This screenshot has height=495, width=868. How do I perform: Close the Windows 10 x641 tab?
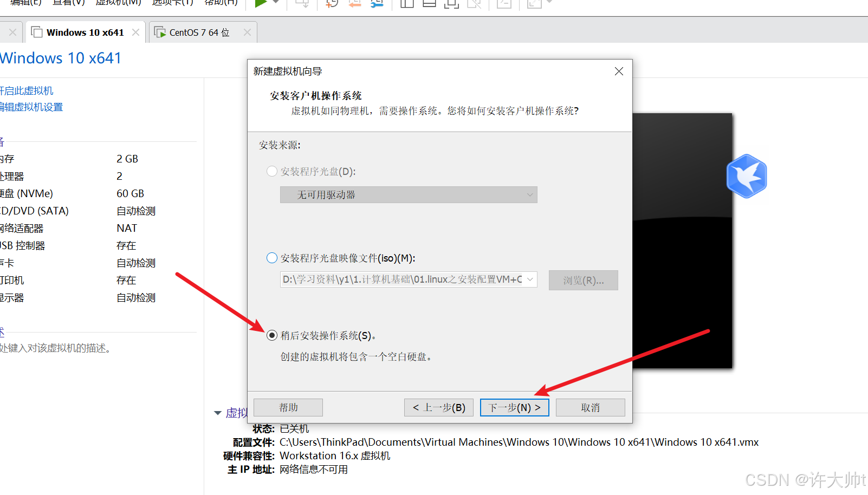135,32
